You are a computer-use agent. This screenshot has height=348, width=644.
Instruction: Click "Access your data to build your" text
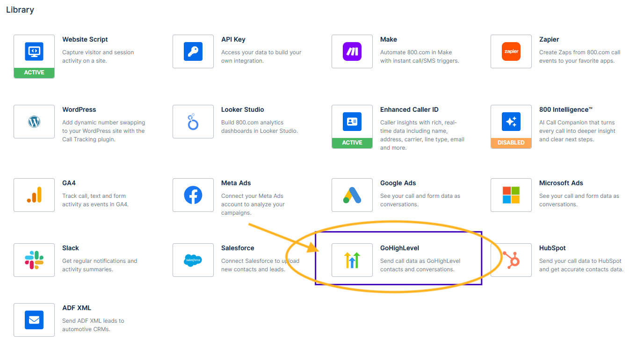(261, 52)
